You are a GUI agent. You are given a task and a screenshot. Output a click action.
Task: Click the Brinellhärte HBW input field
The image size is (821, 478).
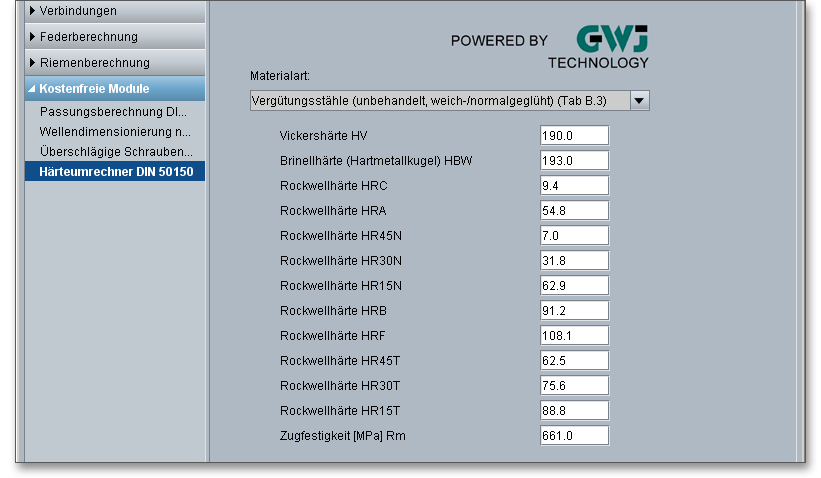pos(574,161)
